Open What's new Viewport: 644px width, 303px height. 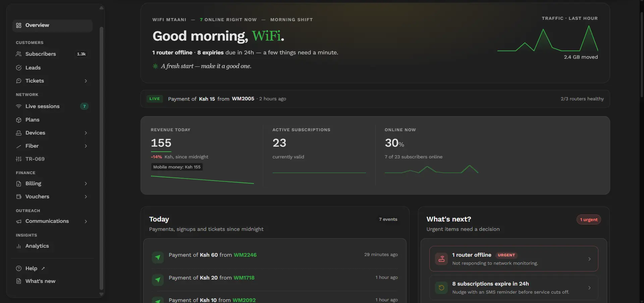tap(52, 281)
